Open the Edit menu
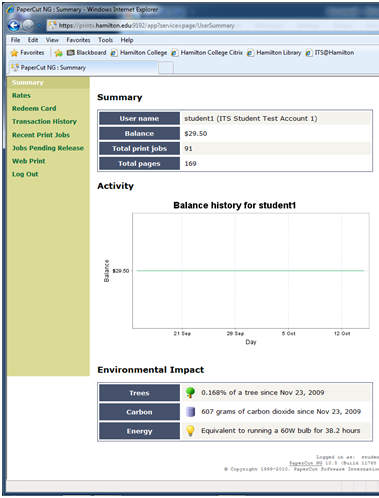379x498 pixels. tap(33, 40)
